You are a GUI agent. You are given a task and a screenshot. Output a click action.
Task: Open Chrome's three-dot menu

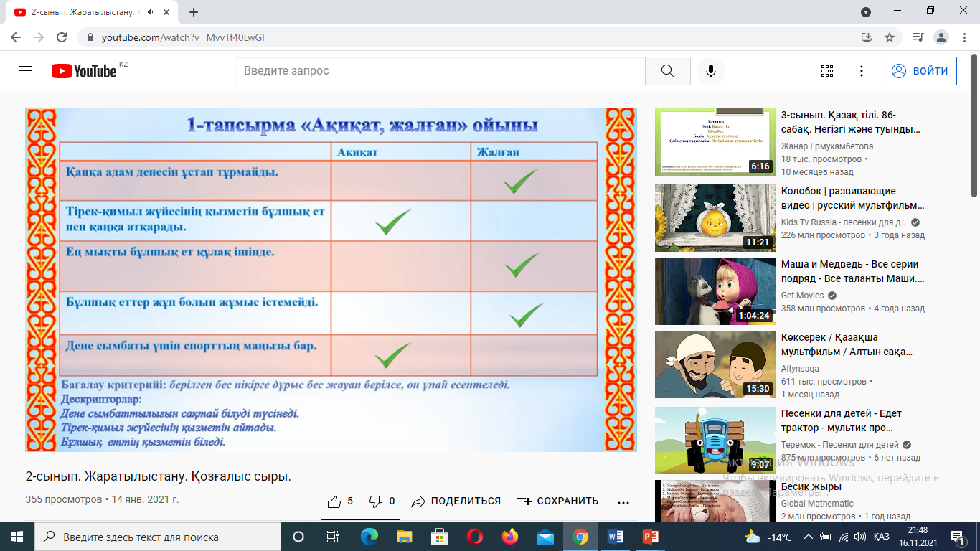pos(964,37)
